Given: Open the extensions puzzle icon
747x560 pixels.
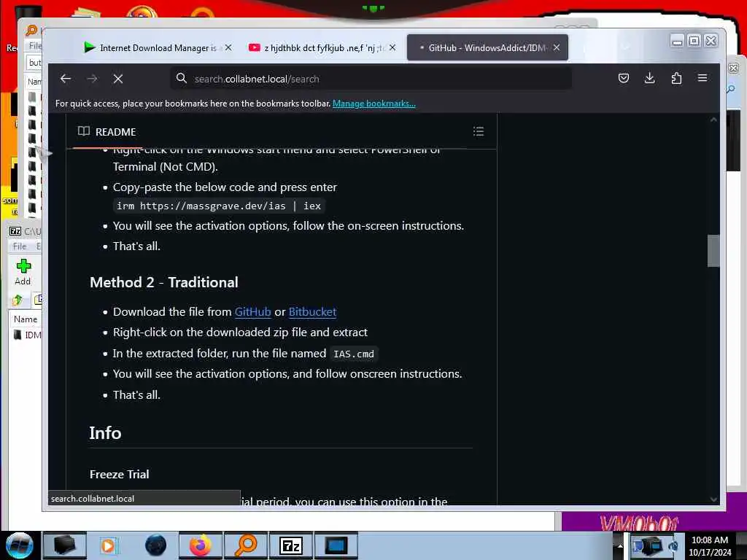Looking at the screenshot, I should (676, 78).
